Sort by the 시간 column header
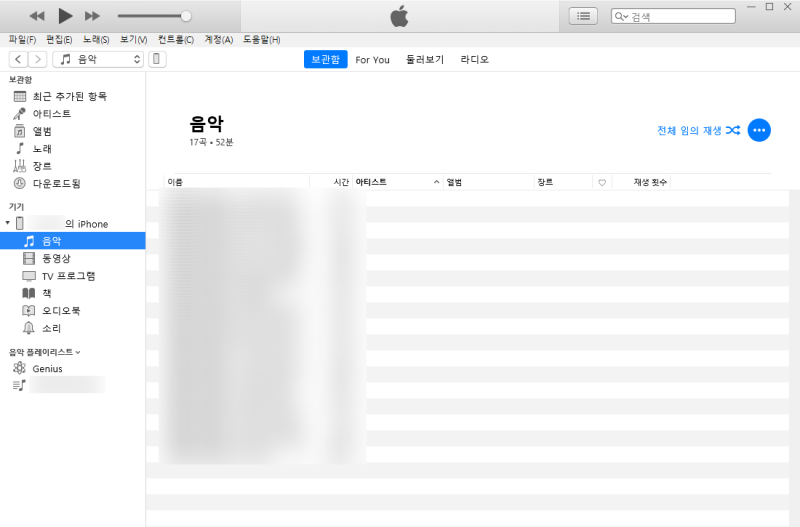Image resolution: width=800 pixels, height=527 pixels. (x=331, y=182)
